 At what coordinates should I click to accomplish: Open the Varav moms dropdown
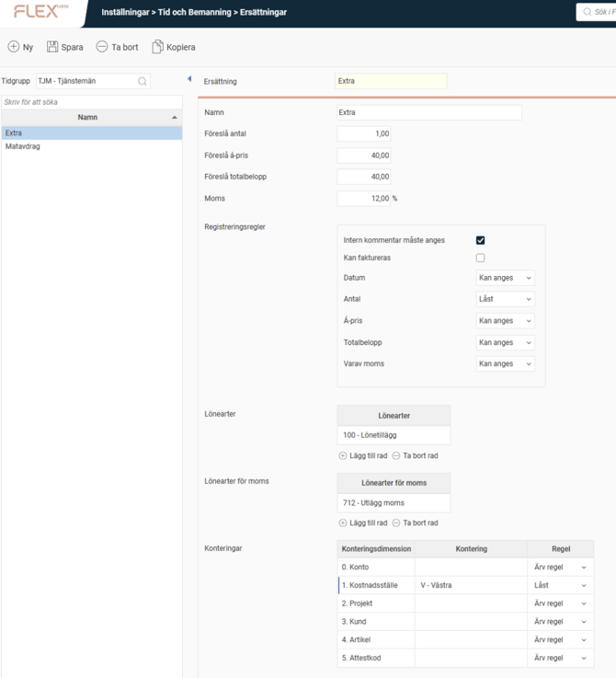[505, 364]
